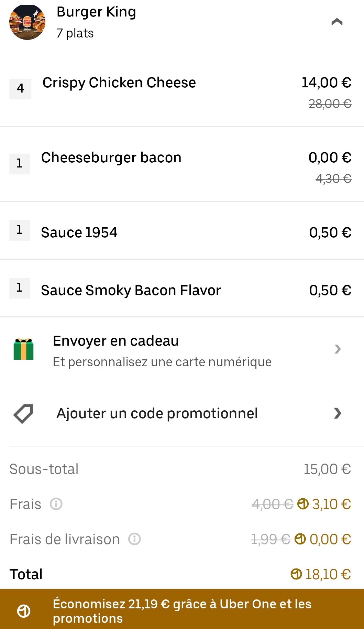Viewport: 364px width, 629px height.
Task: Show info about Frais charges
Action: click(56, 504)
